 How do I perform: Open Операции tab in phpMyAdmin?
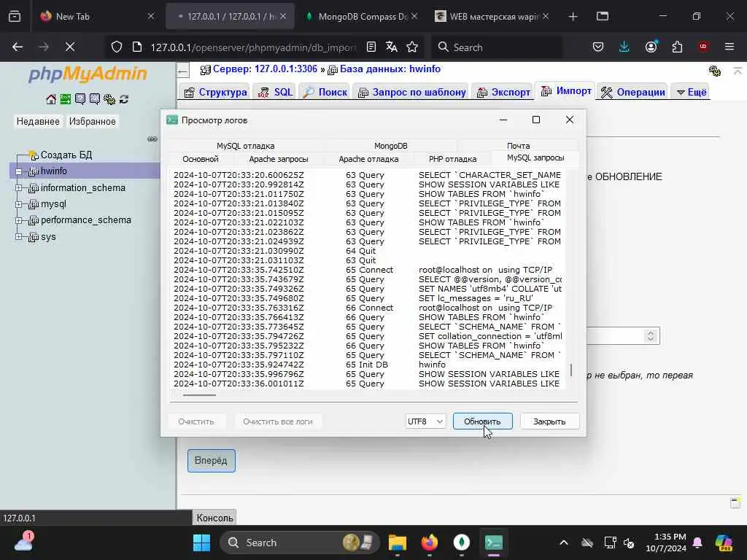633,92
